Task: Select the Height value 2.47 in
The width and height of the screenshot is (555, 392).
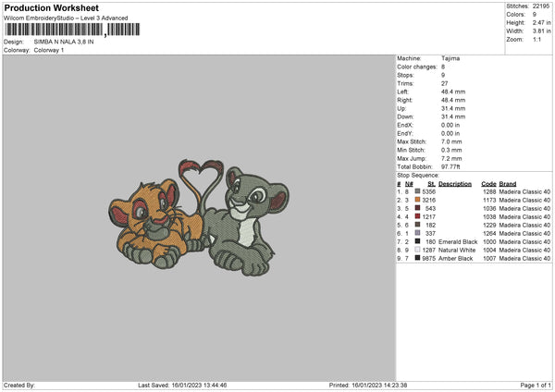Action: click(541, 22)
